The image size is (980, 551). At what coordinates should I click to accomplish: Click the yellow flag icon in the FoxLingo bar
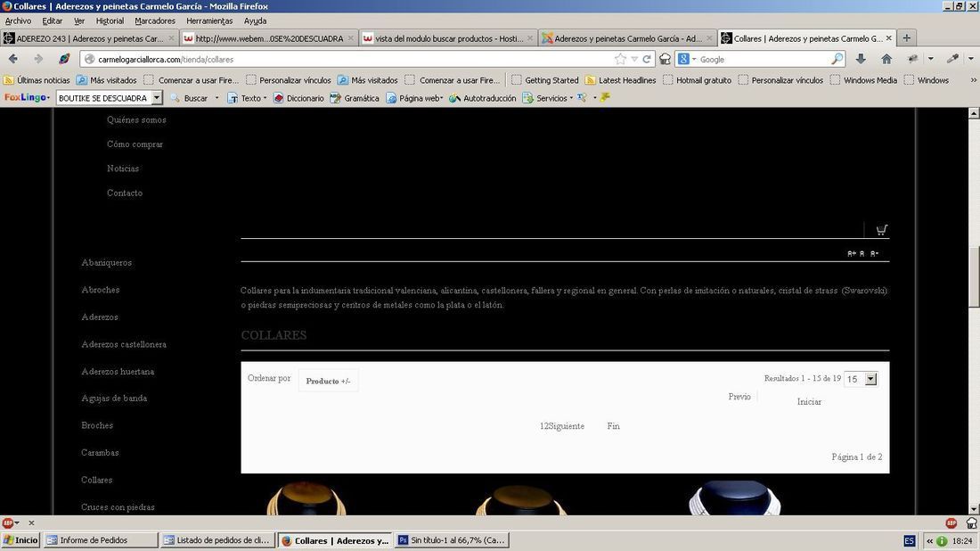(605, 97)
